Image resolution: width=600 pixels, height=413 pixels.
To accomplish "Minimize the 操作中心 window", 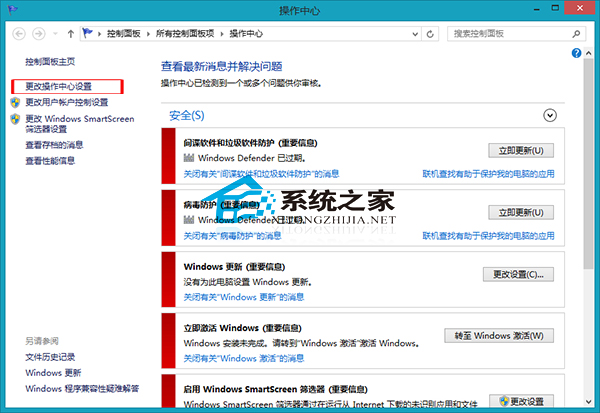I will 537,8.
